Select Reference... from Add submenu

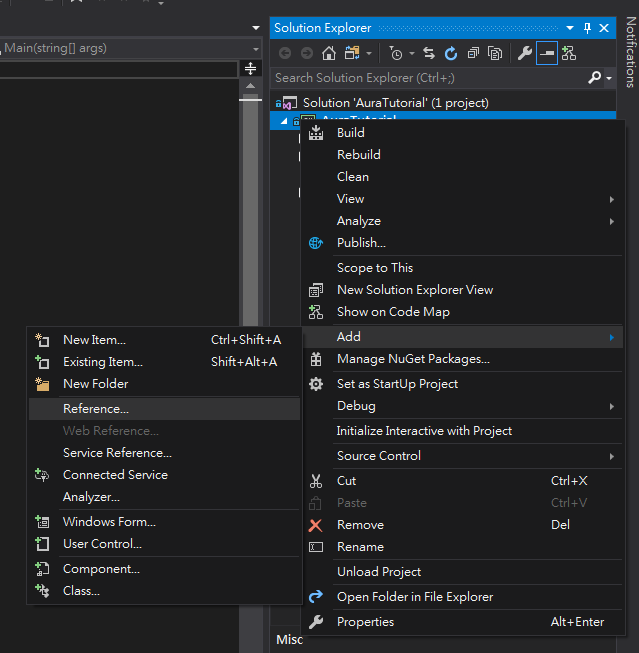96,408
